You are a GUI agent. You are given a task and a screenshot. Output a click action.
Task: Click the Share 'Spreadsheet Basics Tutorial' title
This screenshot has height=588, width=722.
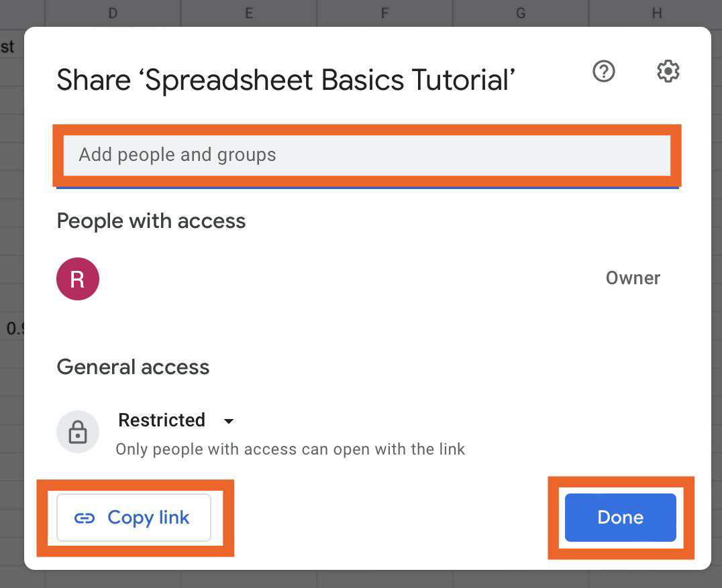pos(285,80)
